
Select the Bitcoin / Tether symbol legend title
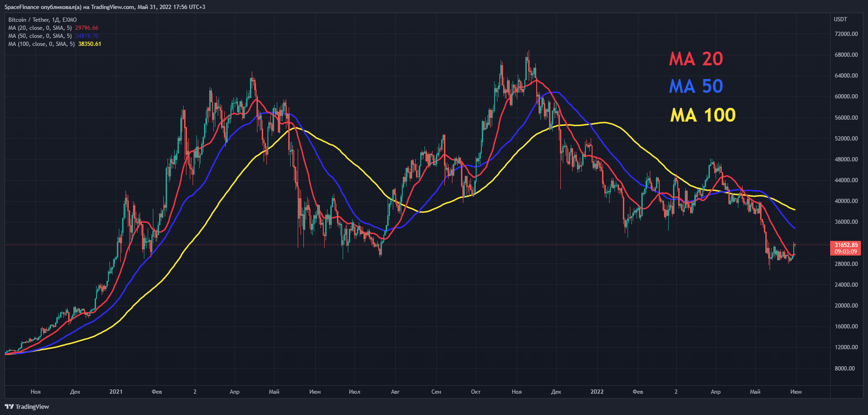click(x=42, y=20)
